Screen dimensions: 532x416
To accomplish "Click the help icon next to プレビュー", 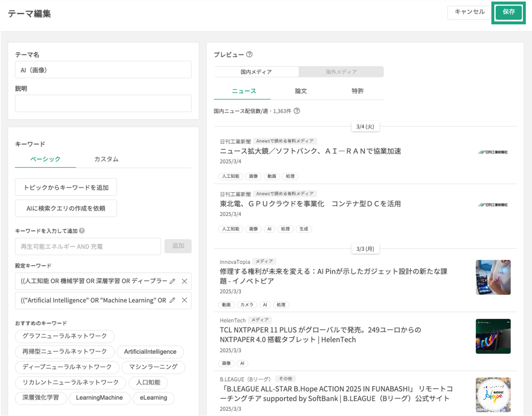I will point(249,54).
